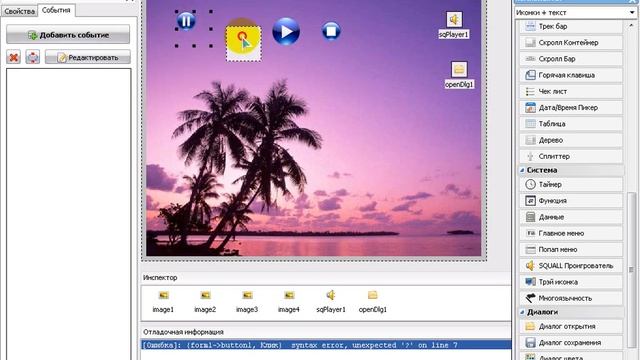Pick the Горячая клавиша component
This screenshot has height=360, width=640.
tap(571, 75)
